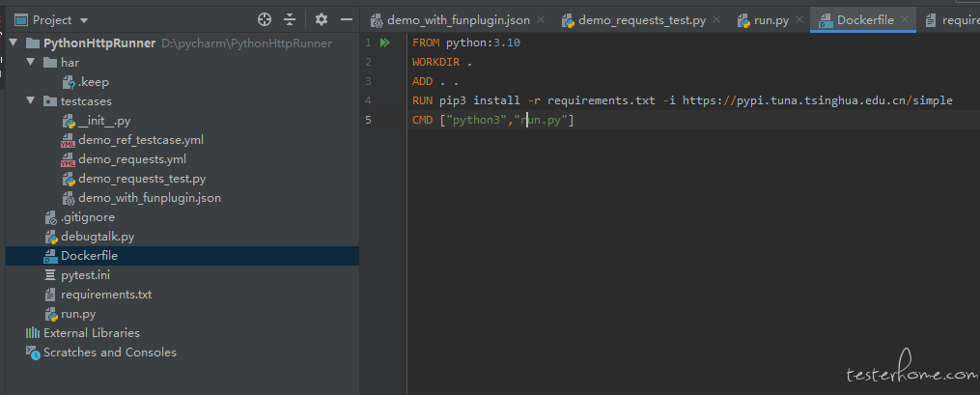Select the .keep file
980x395 pixels.
click(94, 82)
